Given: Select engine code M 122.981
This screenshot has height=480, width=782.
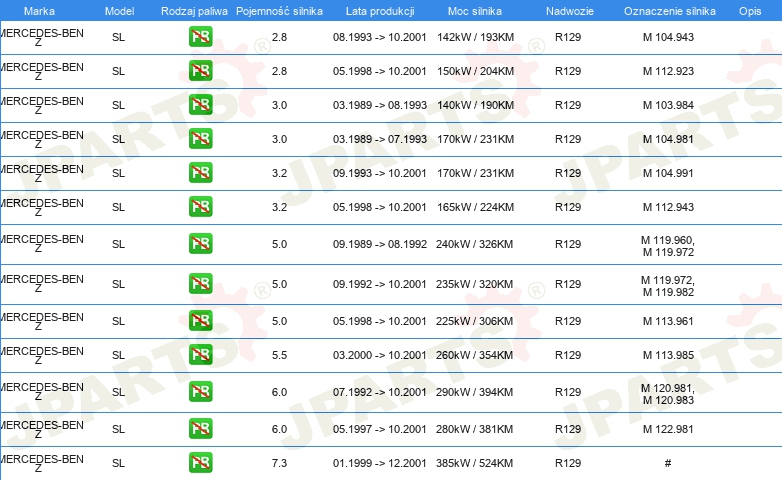Looking at the screenshot, I should click(668, 429).
